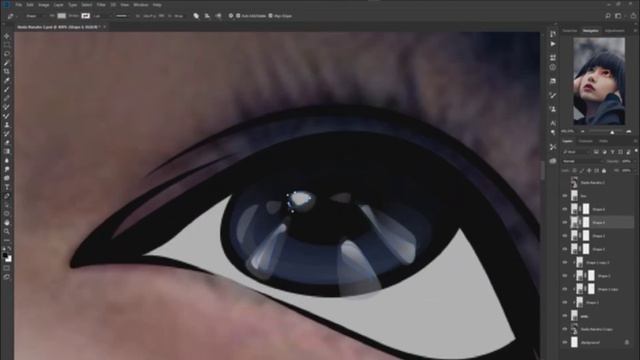Click the share button at top right
The width and height of the screenshot is (640, 360).
pos(633,16)
